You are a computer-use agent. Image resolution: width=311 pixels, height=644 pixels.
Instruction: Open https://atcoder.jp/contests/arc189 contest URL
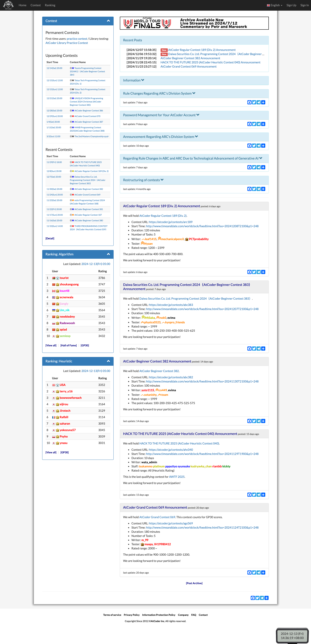[x=171, y=222]
